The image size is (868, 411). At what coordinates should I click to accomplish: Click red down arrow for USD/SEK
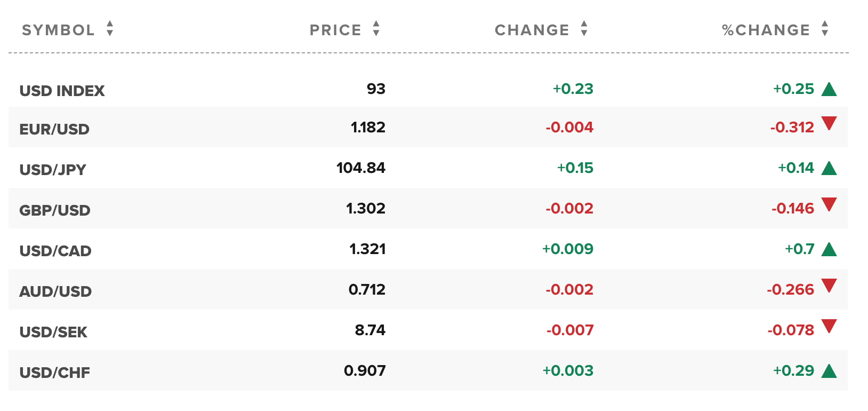(x=829, y=326)
